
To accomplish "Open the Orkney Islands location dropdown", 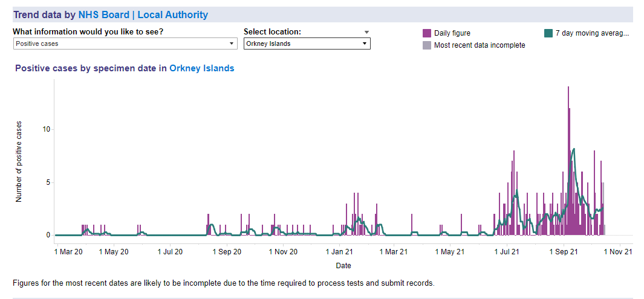I will pyautogui.click(x=307, y=43).
